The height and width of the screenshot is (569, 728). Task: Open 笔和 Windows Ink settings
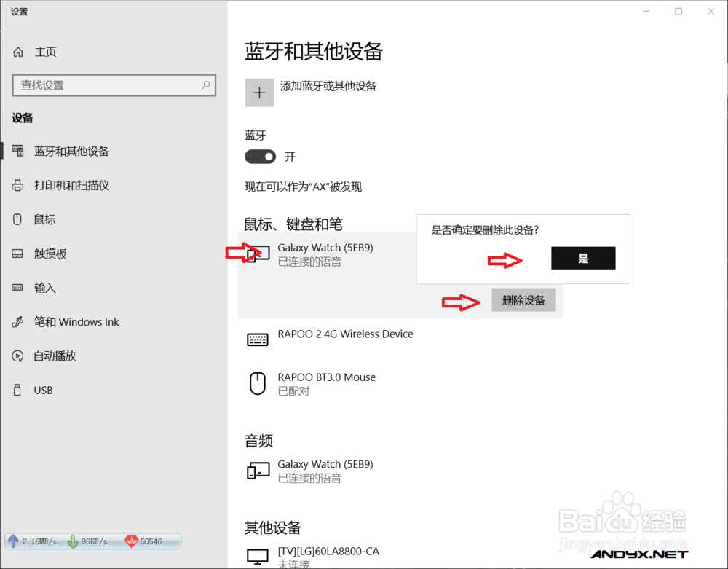(76, 321)
